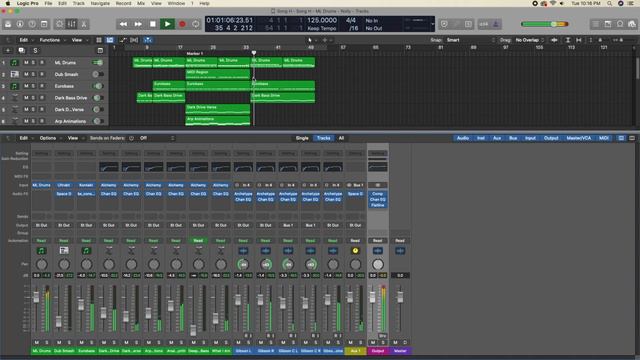Click the Fast Forward transport button

138,24
